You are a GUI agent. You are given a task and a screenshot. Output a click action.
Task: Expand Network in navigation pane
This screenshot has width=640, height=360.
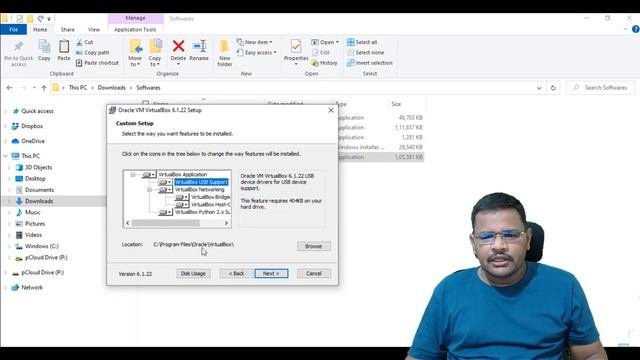6,287
